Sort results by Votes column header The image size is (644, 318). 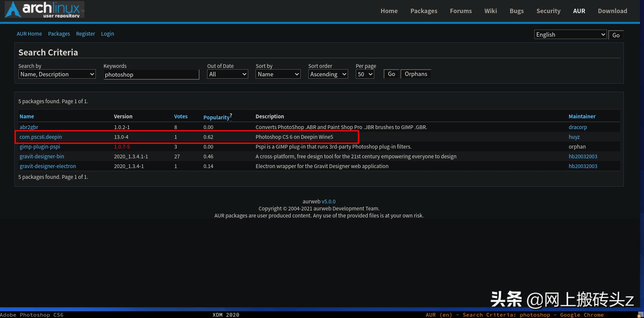(181, 116)
